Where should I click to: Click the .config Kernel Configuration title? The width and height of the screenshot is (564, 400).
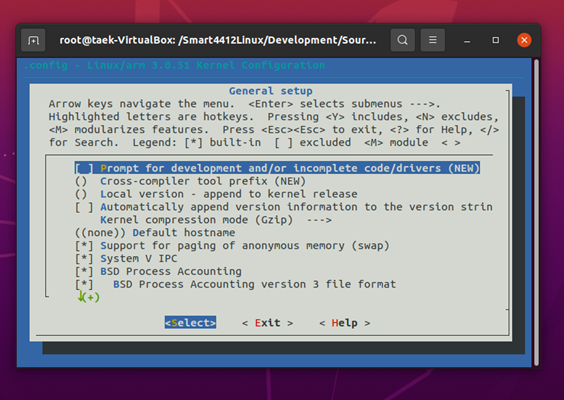tap(174, 65)
